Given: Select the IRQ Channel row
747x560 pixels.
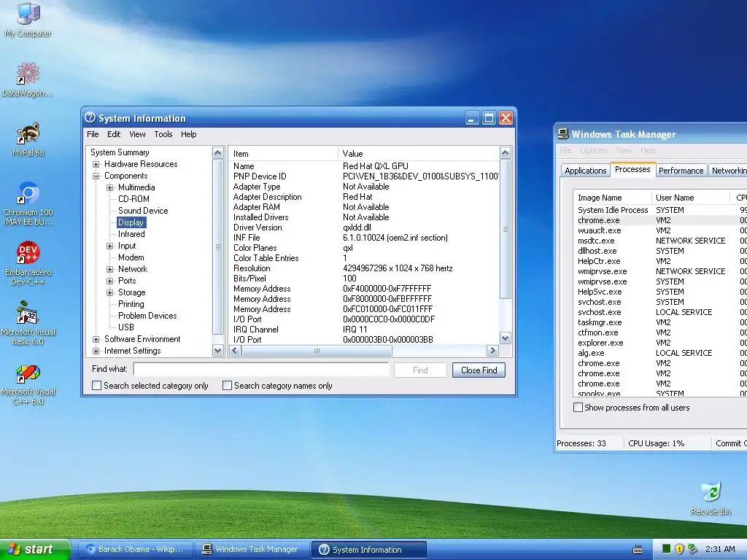Looking at the screenshot, I should coord(364,329).
